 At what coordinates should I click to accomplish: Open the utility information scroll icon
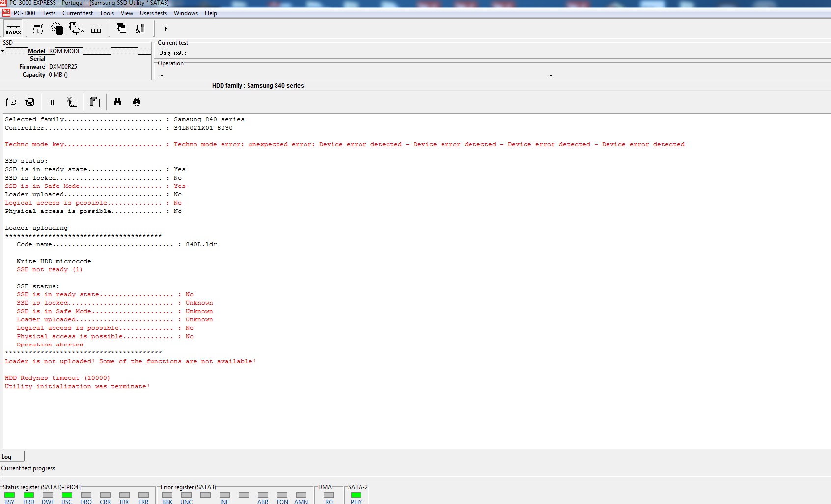point(38,29)
